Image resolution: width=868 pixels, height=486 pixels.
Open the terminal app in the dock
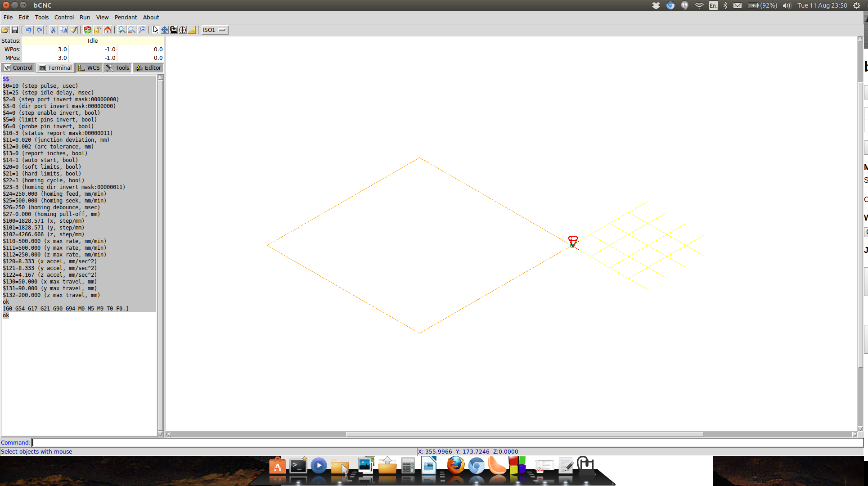298,466
